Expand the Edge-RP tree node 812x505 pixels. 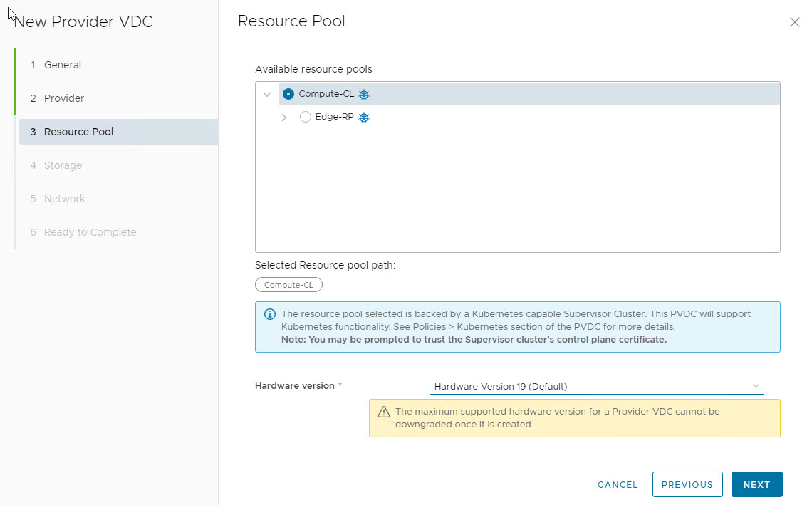(x=284, y=117)
